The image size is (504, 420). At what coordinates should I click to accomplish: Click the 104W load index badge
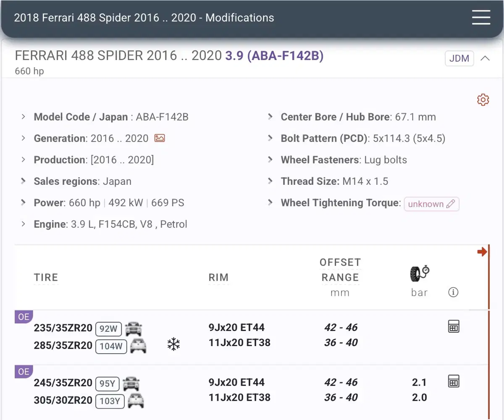click(x=111, y=346)
